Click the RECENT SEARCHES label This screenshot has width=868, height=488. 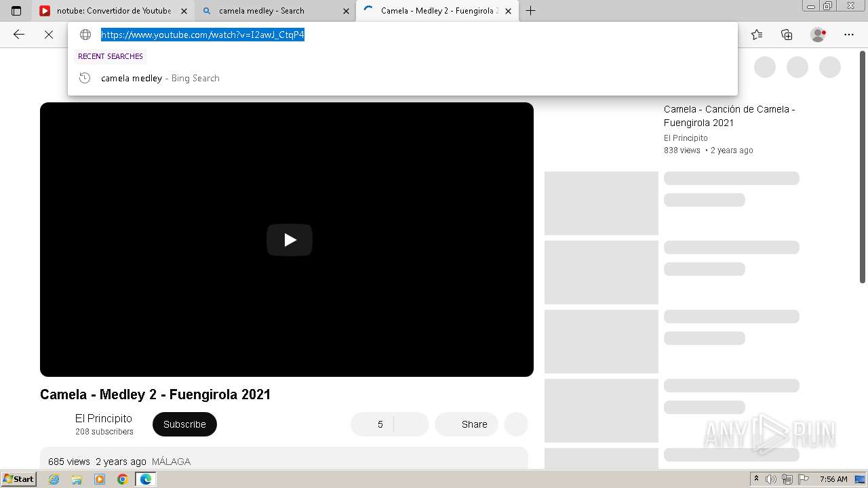click(x=111, y=56)
